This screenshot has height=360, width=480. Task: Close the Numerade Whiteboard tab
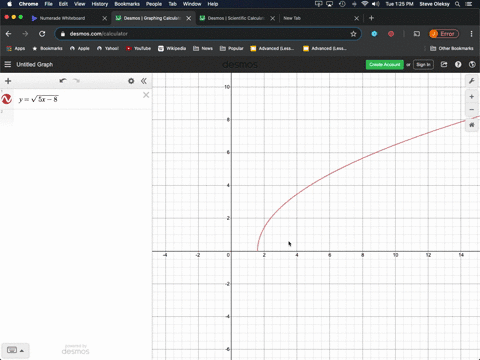105,18
